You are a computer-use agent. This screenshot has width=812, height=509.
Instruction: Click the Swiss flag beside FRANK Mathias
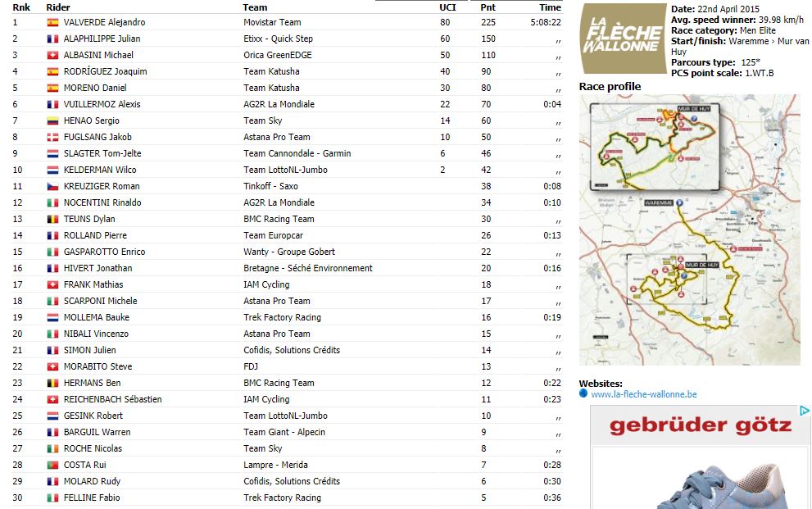(52, 284)
